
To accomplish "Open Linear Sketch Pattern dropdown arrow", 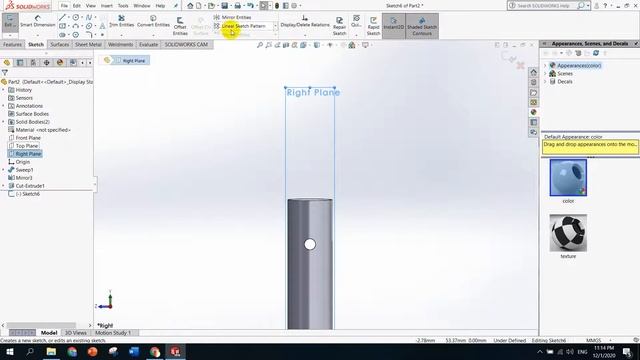I will (276, 26).
